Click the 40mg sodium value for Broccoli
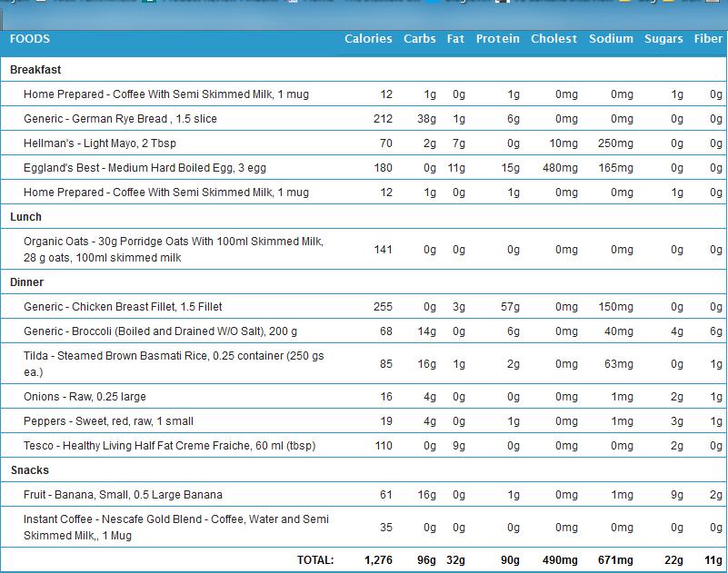Image resolution: width=728 pixels, height=573 pixels. [x=619, y=331]
